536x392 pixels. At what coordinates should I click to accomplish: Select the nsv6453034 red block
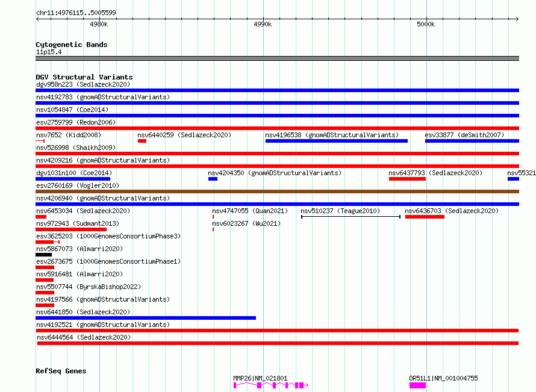click(x=41, y=217)
